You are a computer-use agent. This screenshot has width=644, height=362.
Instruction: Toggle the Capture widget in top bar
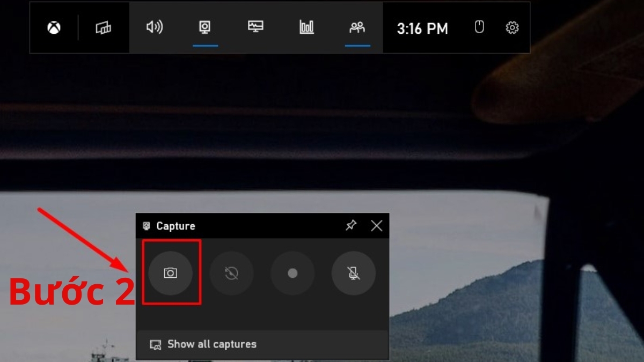(205, 27)
